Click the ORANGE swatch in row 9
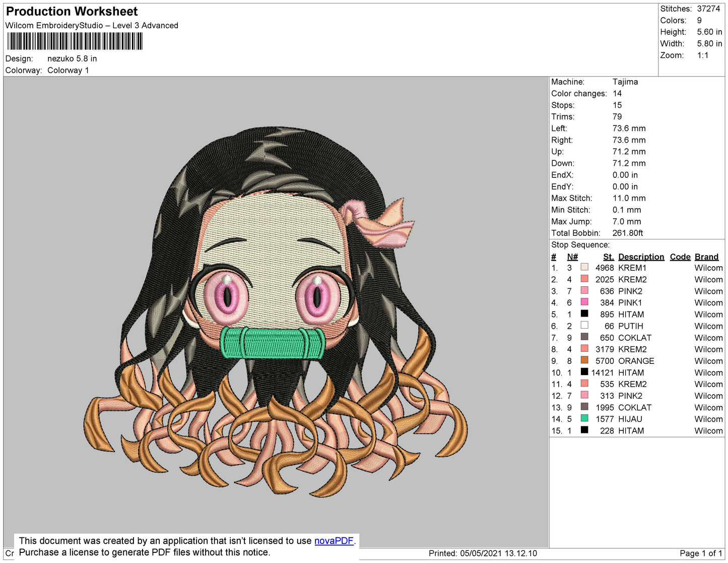This screenshot has width=728, height=563. [584, 360]
